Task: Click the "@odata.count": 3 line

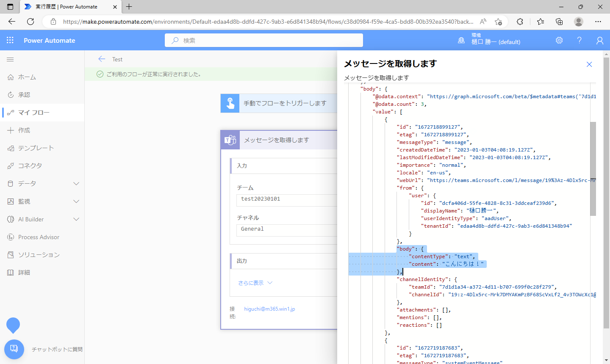Action: pyautogui.click(x=399, y=104)
